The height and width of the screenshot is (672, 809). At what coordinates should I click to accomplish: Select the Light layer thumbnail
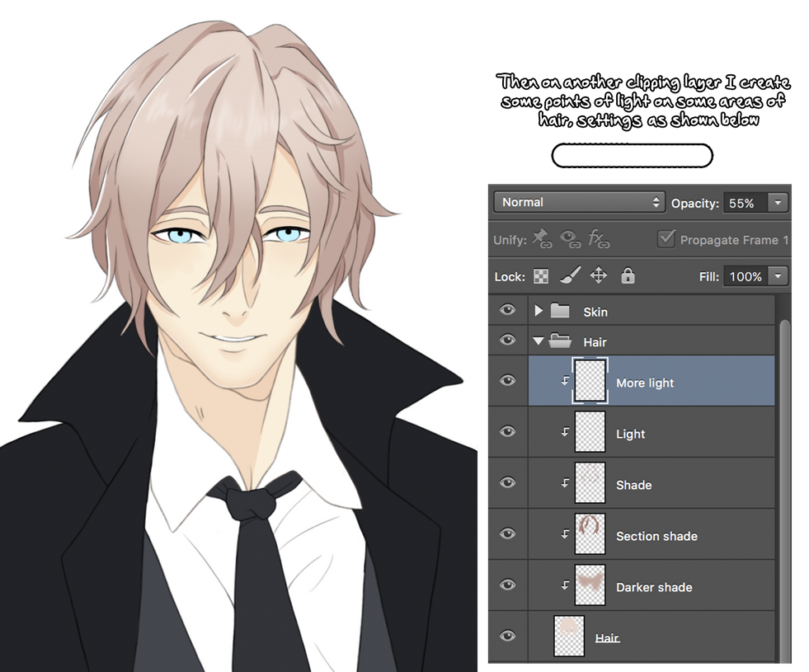(x=590, y=432)
